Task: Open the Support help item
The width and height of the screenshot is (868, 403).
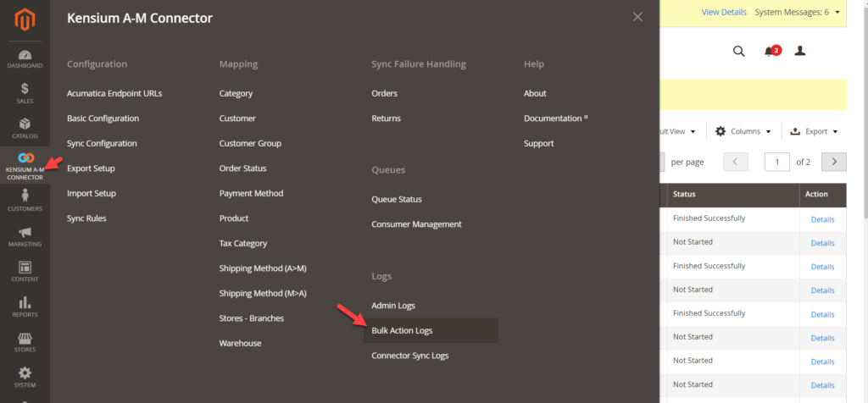Action: click(x=538, y=143)
